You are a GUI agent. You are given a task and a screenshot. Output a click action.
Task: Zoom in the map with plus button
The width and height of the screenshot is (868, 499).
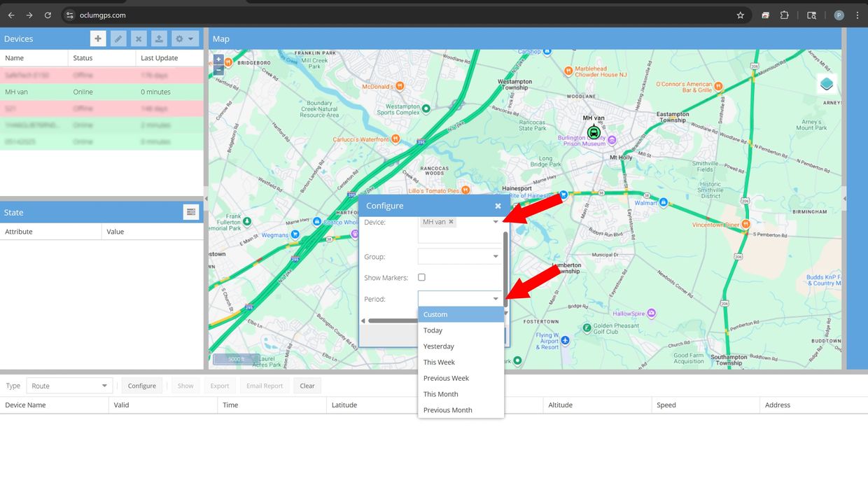pos(219,60)
